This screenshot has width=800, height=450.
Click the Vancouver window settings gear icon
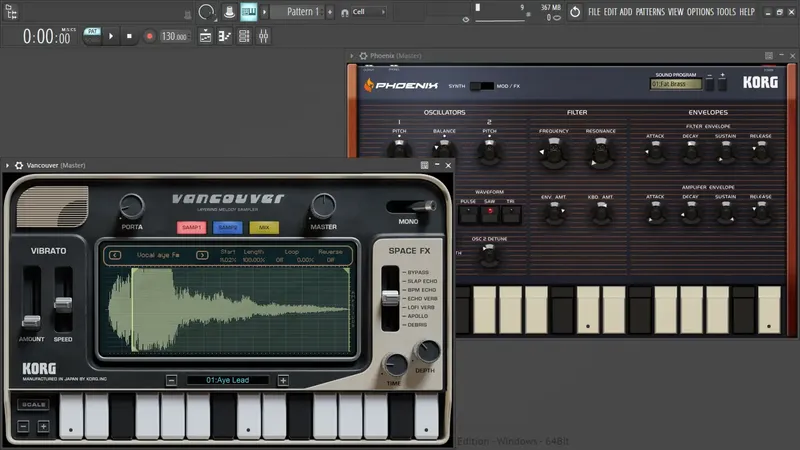[x=19, y=165]
